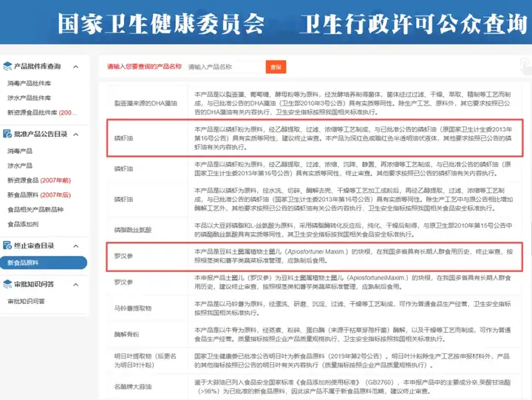Collapse the 审批知识问答 section chevron
Image resolution: width=532 pixels, height=400 pixels.
click(x=76, y=285)
